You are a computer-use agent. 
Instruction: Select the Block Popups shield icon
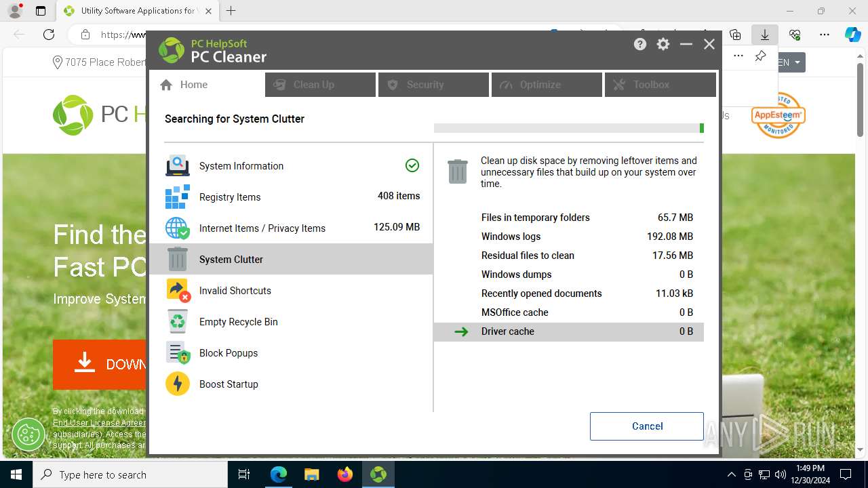click(178, 352)
